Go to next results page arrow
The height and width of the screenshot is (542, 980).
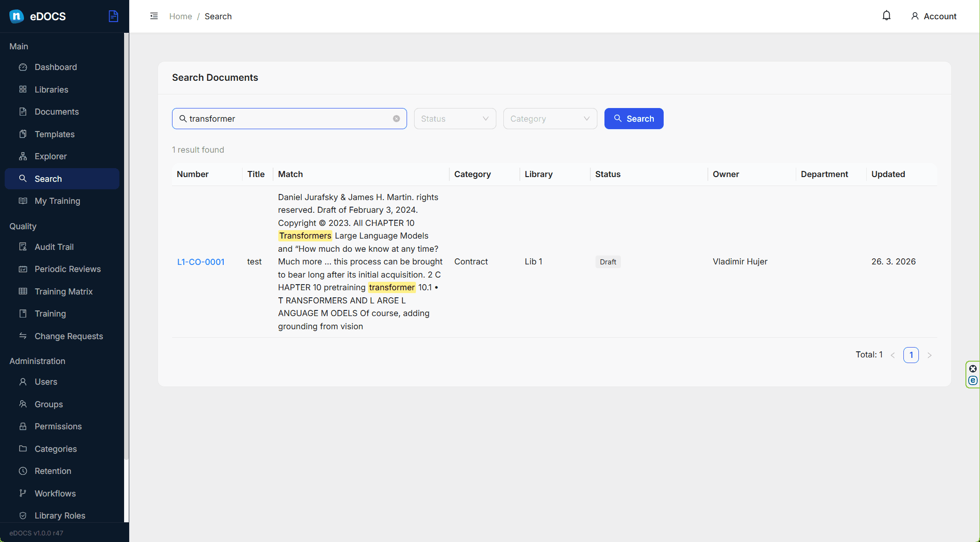929,355
